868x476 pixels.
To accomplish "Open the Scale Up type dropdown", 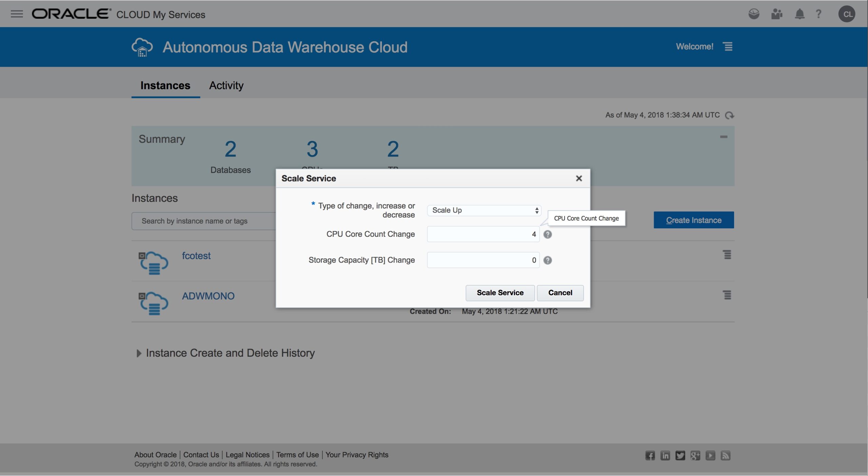I will [484, 210].
